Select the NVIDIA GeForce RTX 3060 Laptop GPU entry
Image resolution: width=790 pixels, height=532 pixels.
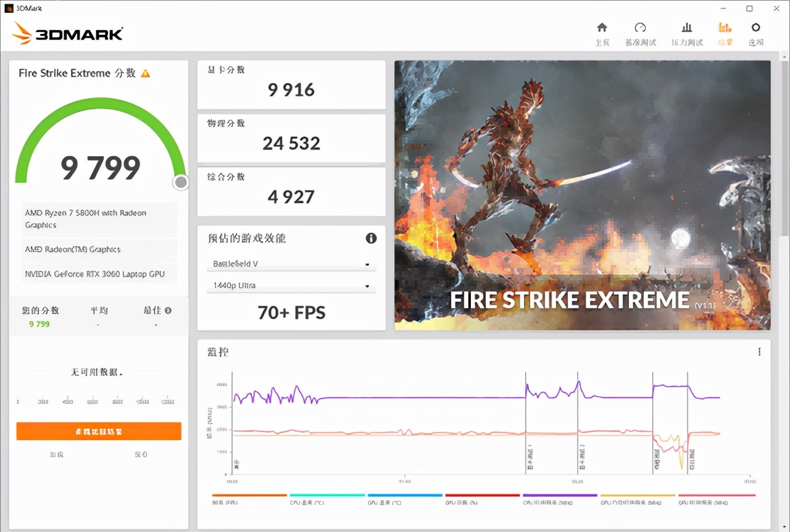point(99,273)
